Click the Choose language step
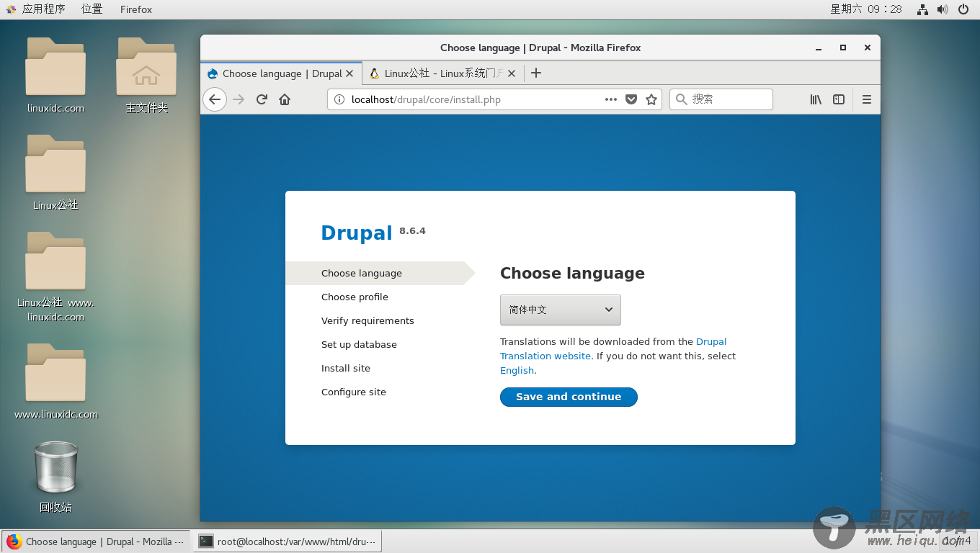The width and height of the screenshot is (980, 553). coord(362,273)
